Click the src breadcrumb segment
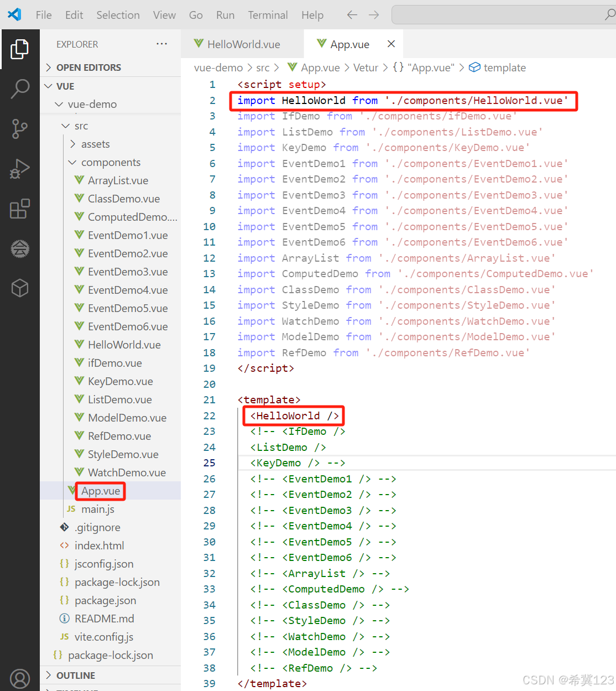 pos(263,67)
